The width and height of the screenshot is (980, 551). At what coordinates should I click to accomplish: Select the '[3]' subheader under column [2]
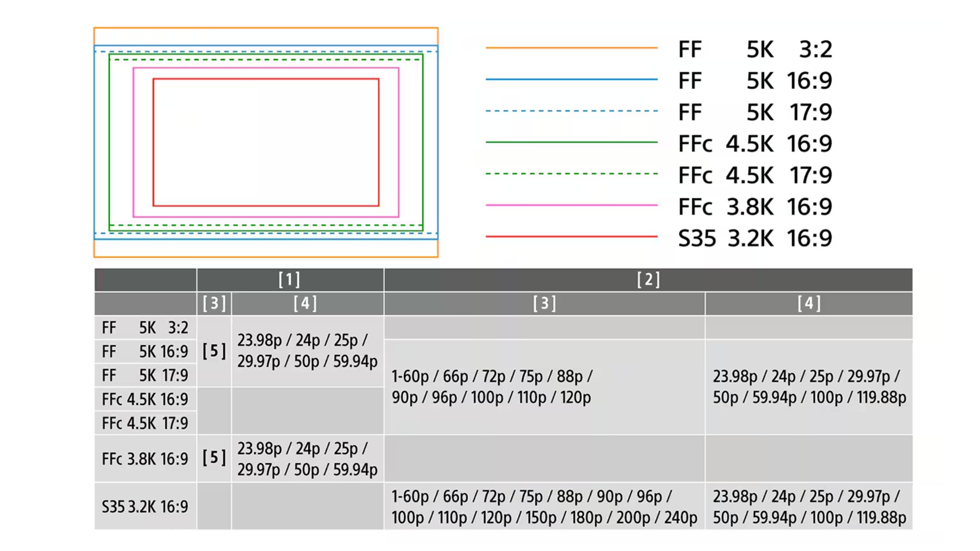545,304
